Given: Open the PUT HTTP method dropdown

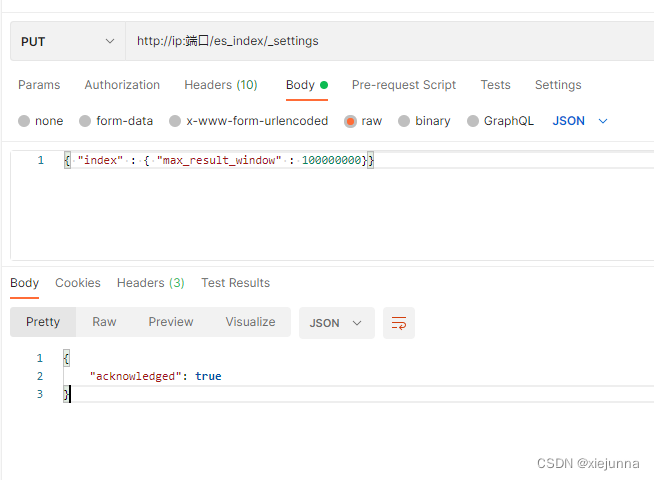Looking at the screenshot, I should [68, 41].
